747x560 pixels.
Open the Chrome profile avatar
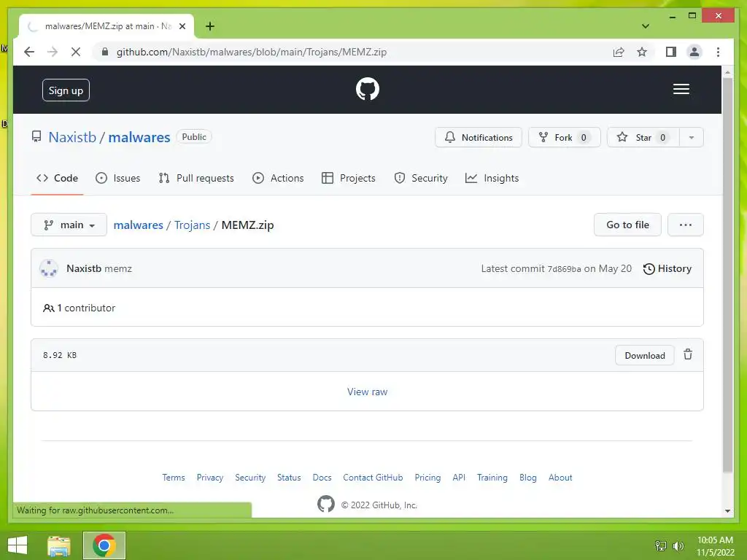coord(694,52)
